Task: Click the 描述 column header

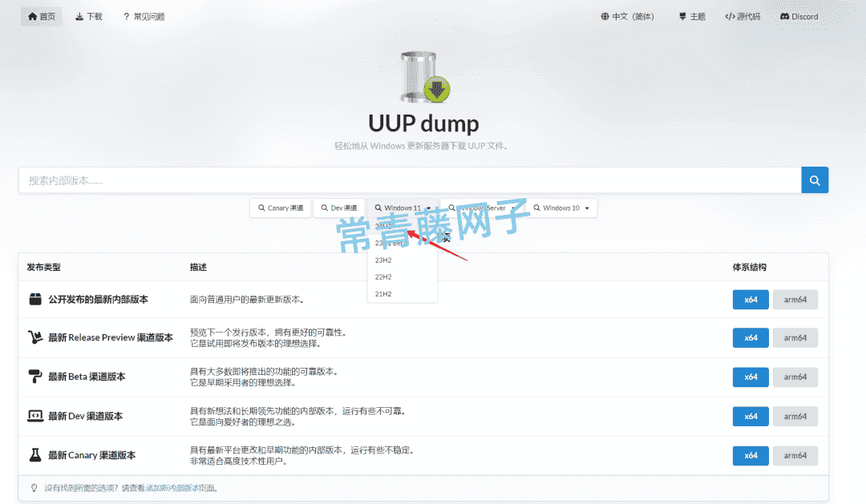Action: pos(198,267)
